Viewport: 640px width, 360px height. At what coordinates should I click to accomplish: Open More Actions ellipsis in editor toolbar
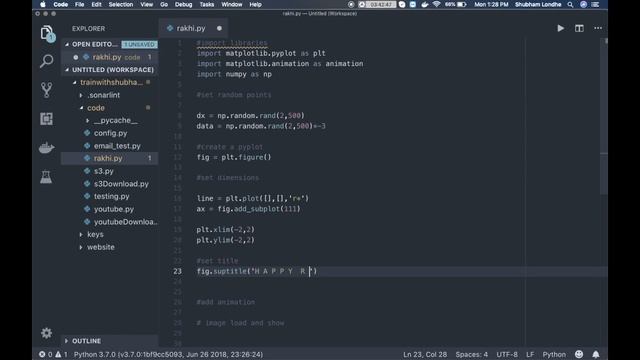pyautogui.click(x=598, y=28)
